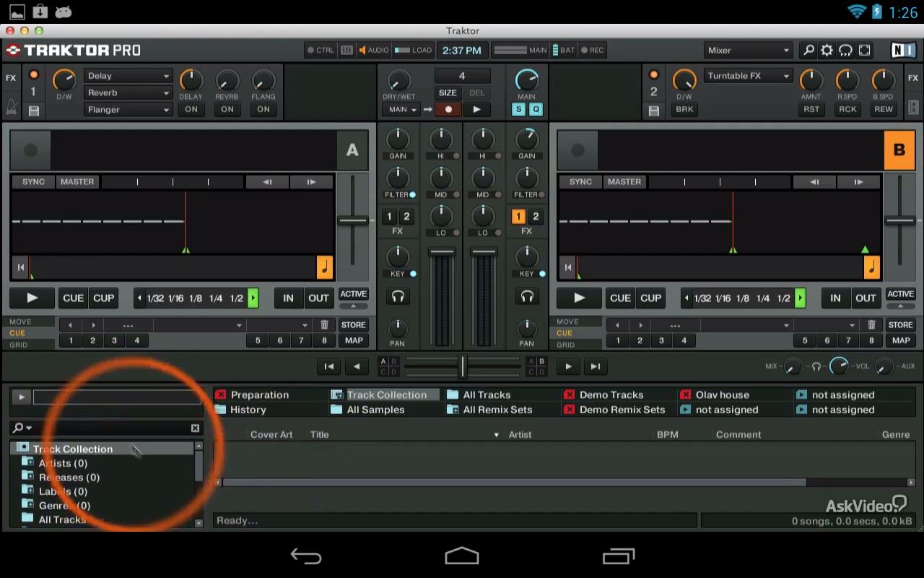Turn on the Flanger effect ON button
This screenshot has width=924, height=578.
[x=263, y=109]
